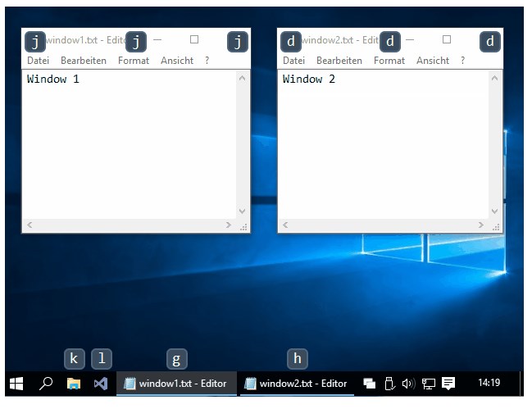Open the ? help menu in window1.txt

pos(207,61)
